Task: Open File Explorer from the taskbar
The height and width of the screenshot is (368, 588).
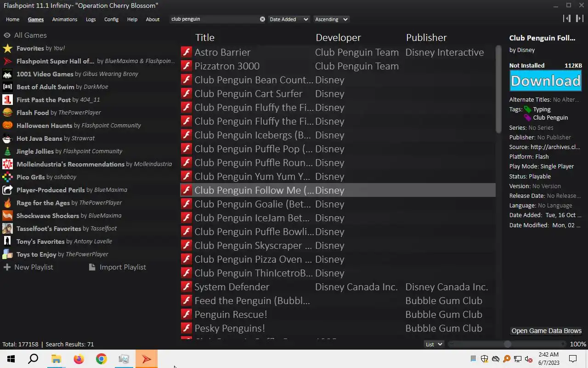Action: pos(56,359)
